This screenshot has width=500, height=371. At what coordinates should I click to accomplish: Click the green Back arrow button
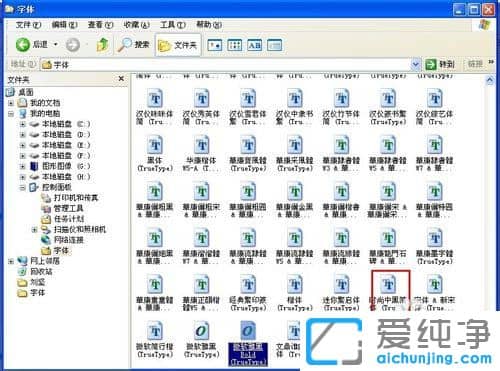coord(23,44)
